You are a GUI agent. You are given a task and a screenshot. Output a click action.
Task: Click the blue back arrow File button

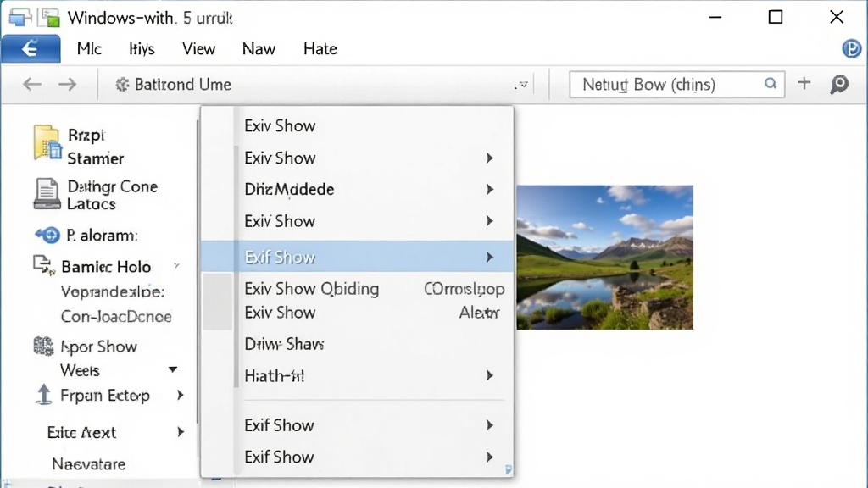click(31, 48)
